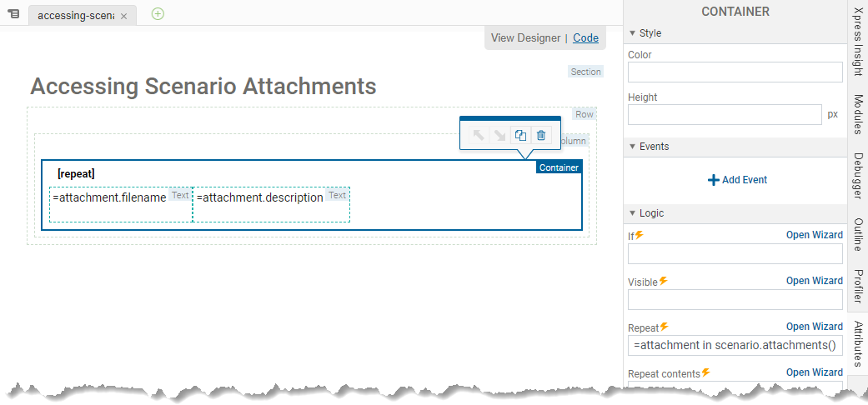Click the move up-left arrow icon
This screenshot has height=405, width=868.
[x=479, y=136]
